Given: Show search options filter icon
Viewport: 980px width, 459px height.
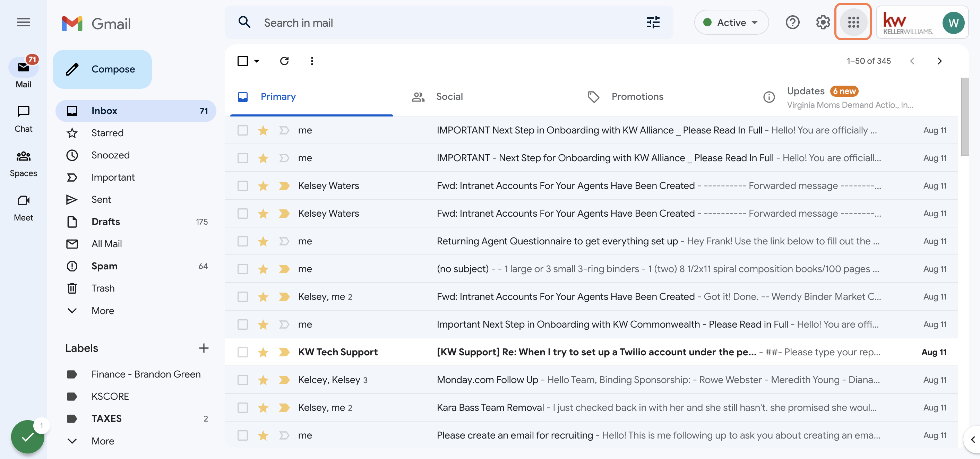Looking at the screenshot, I should click(653, 23).
